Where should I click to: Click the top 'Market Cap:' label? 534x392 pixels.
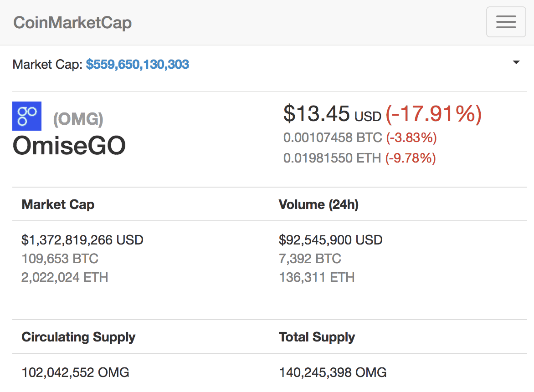(x=48, y=64)
